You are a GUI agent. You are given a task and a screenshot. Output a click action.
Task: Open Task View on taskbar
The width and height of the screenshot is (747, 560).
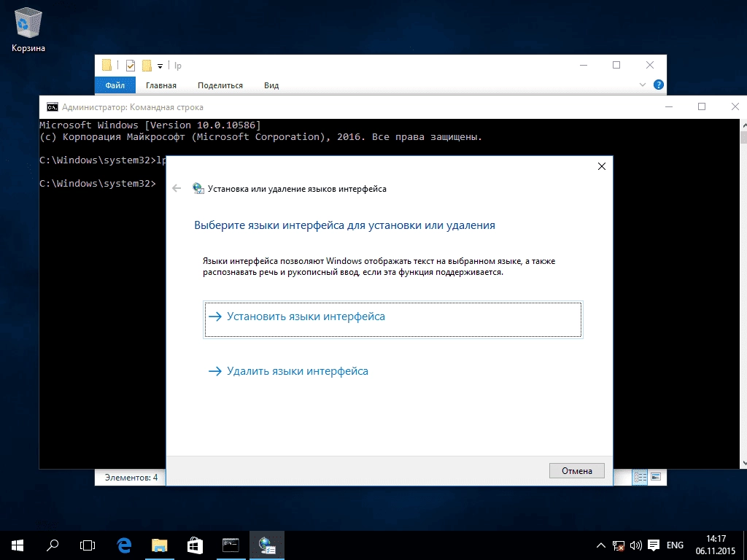[x=88, y=545]
